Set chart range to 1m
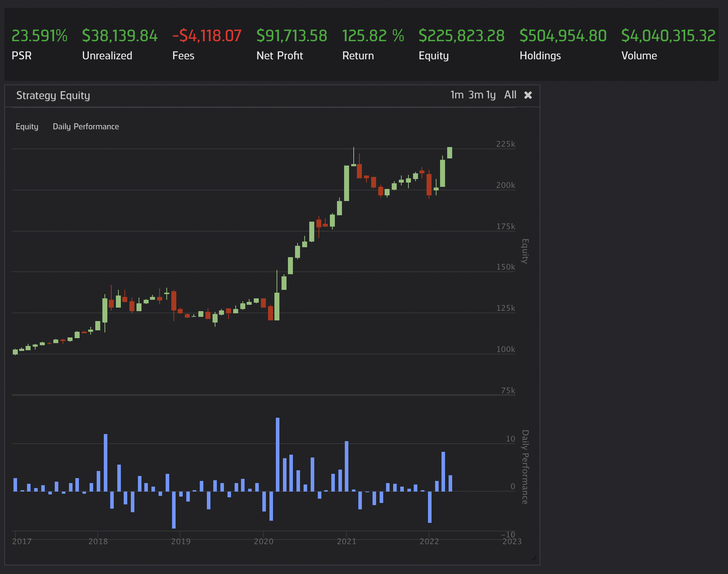 pos(457,95)
